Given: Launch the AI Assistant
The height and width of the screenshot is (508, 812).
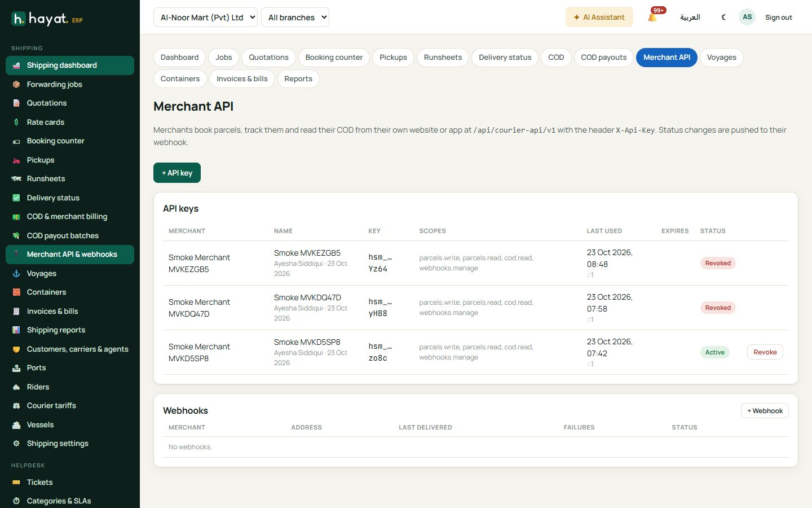Looking at the screenshot, I should coord(599,17).
